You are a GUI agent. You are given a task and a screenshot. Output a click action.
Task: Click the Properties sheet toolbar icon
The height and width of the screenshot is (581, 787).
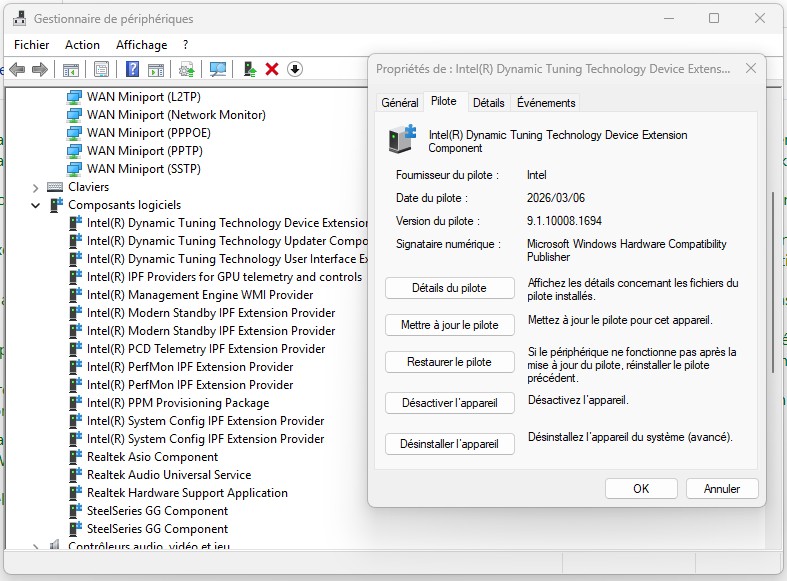[101, 69]
